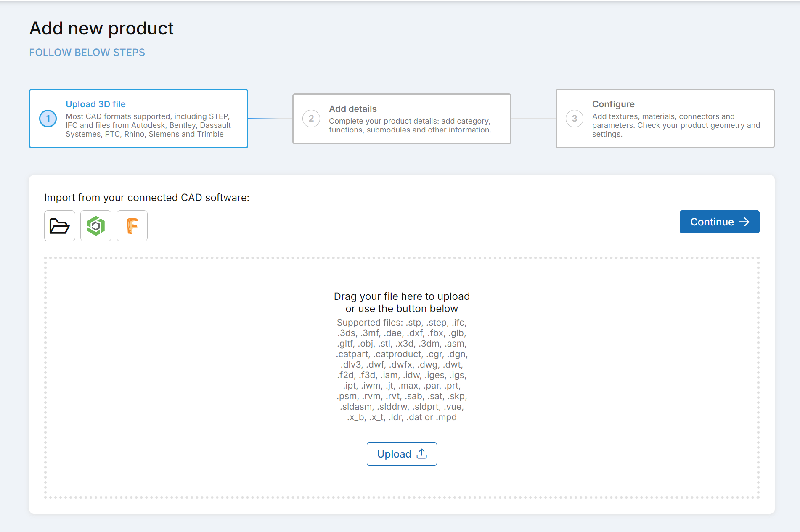Click the drag-and-drop file upload area
The height and width of the screenshot is (532, 800).
pos(168,378)
